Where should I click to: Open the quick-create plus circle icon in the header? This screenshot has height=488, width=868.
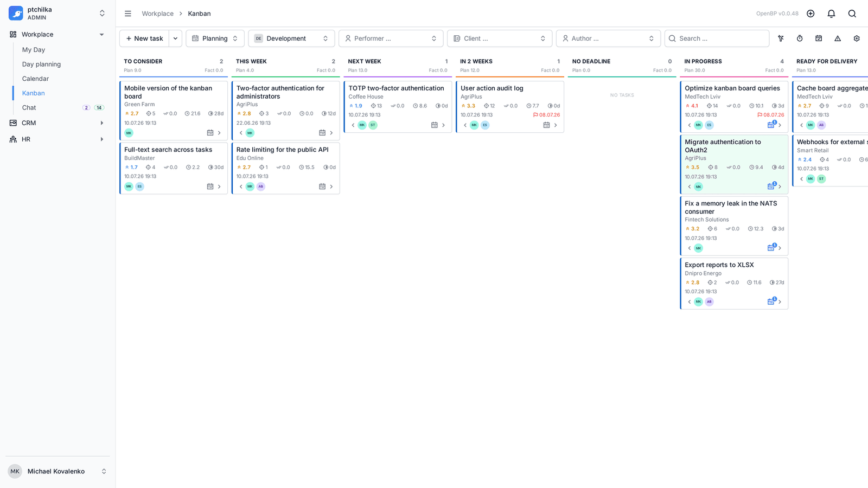pyautogui.click(x=810, y=14)
